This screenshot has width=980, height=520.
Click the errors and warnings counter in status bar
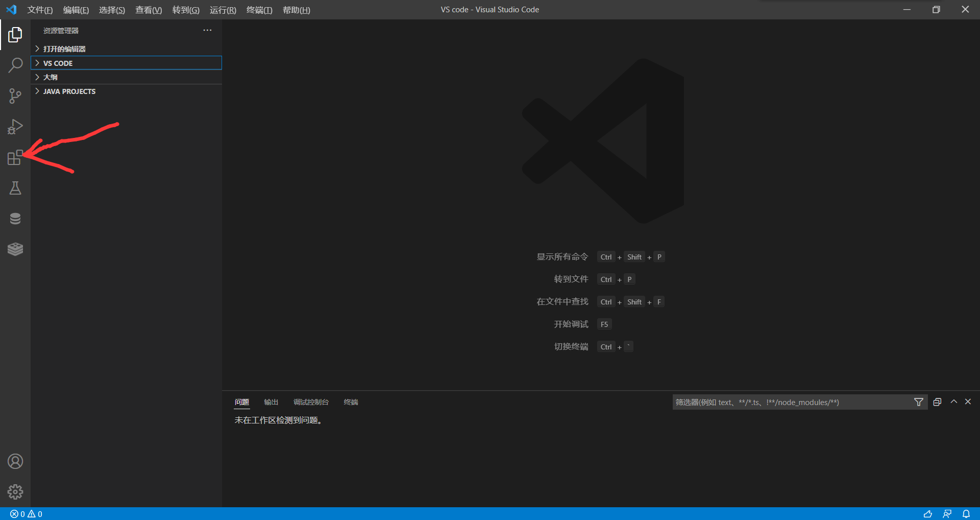[x=24, y=514]
